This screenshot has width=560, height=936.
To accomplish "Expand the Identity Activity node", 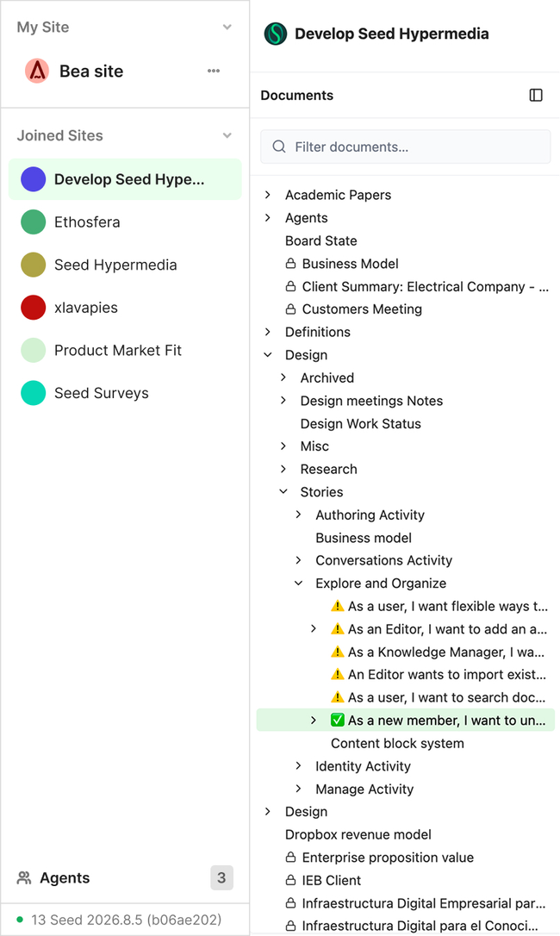I will click(298, 766).
